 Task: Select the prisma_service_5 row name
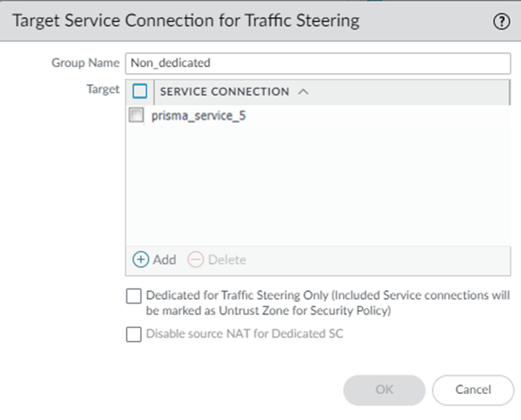198,115
